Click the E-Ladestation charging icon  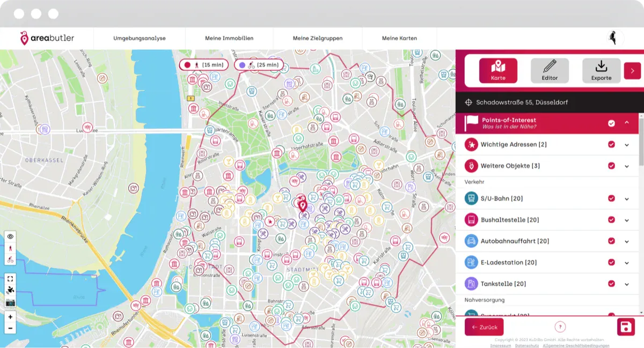point(471,262)
